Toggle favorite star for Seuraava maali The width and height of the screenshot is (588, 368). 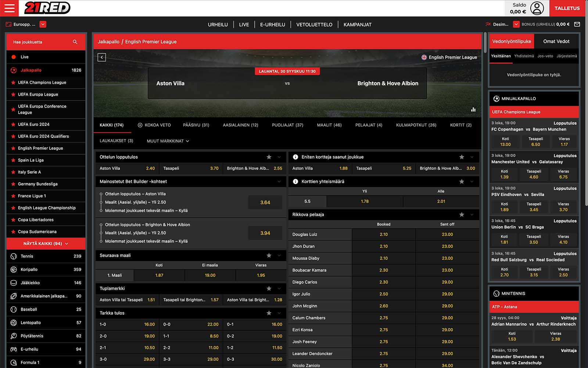coord(269,255)
